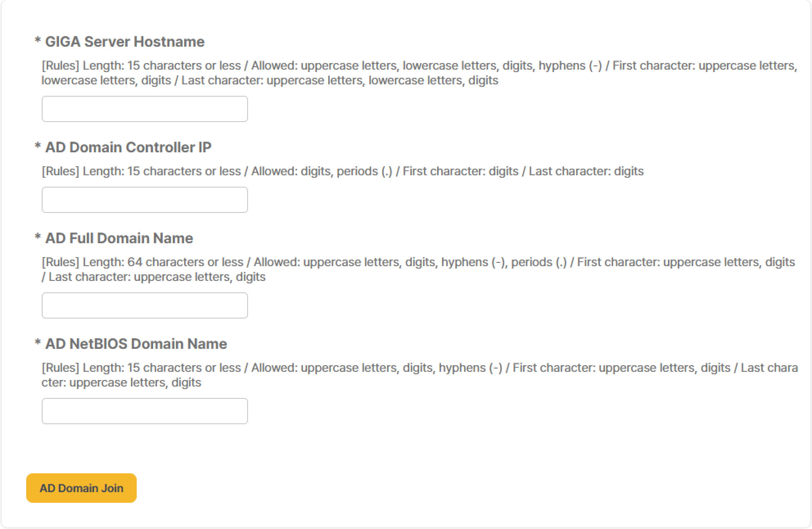The width and height of the screenshot is (812, 529).
Task: Click the wrapped second line of hostname rules
Action: 270,80
